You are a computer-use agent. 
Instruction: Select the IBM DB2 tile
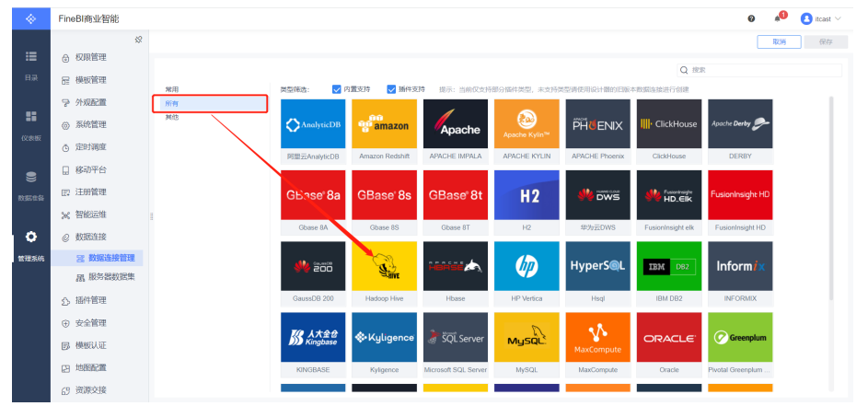click(x=669, y=274)
